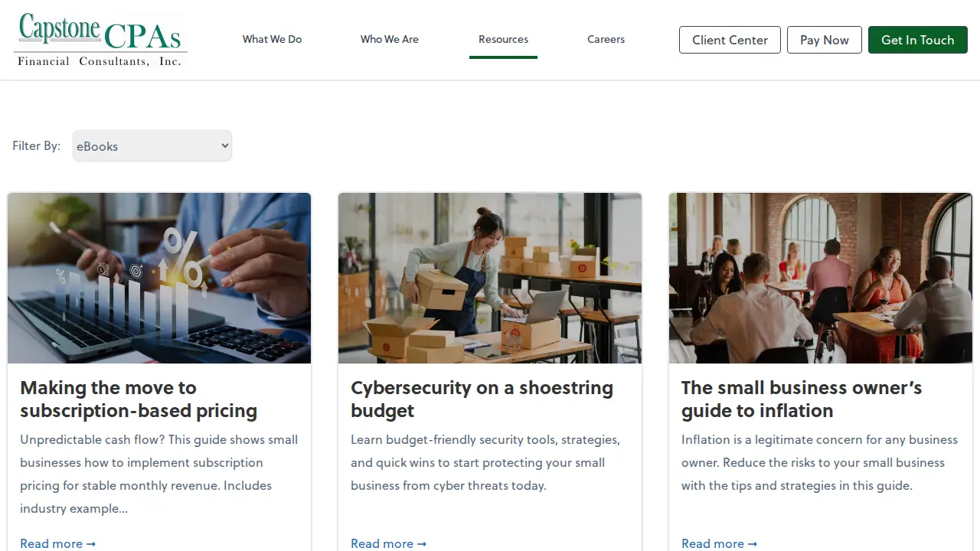Open 'Making the move to subscription-based pricing' title

pos(139,399)
